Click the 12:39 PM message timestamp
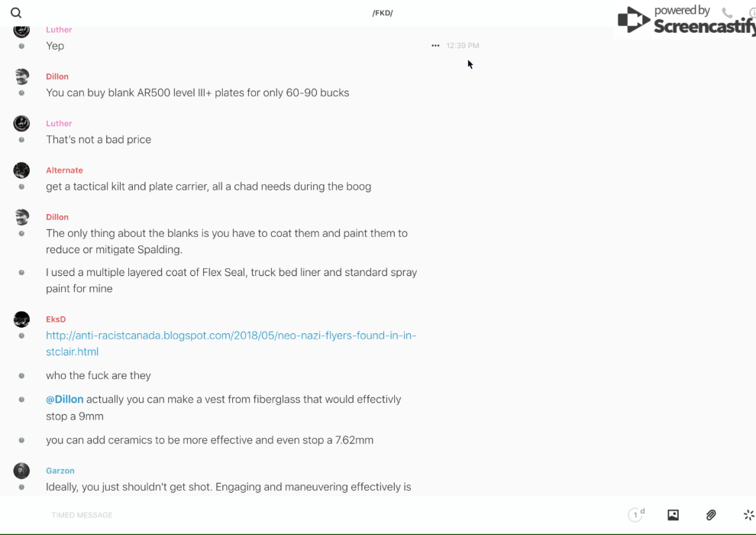This screenshot has height=535, width=756. tap(463, 46)
